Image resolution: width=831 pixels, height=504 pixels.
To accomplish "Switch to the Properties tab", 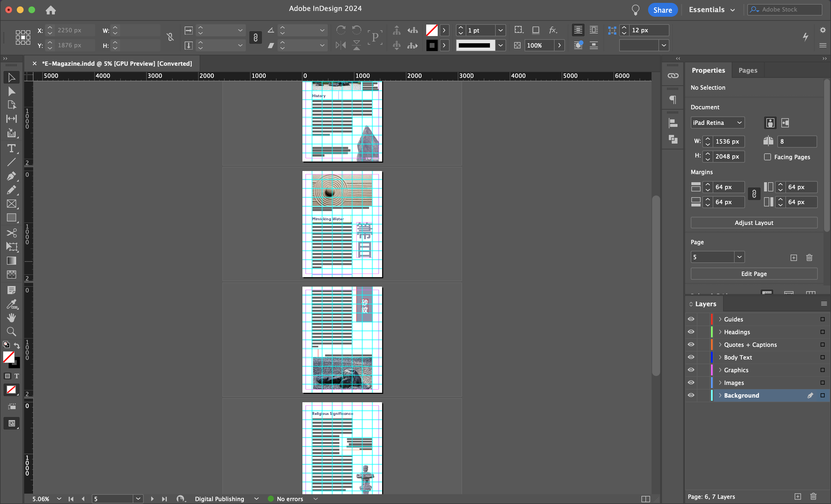I will [x=708, y=70].
